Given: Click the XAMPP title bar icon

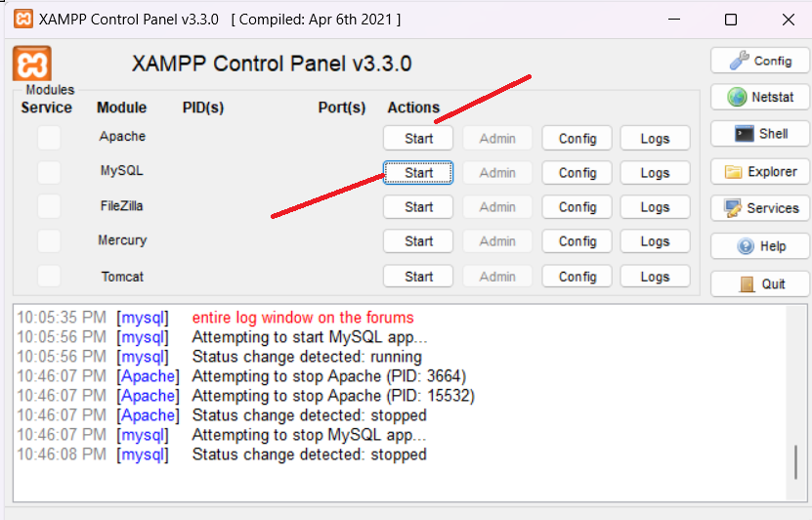Looking at the screenshot, I should [22, 20].
